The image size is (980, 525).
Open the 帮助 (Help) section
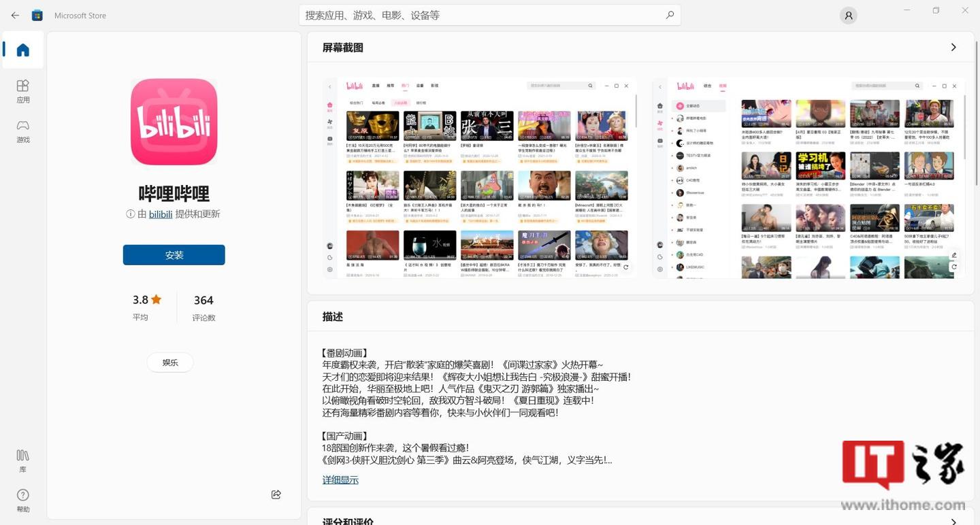[x=22, y=500]
